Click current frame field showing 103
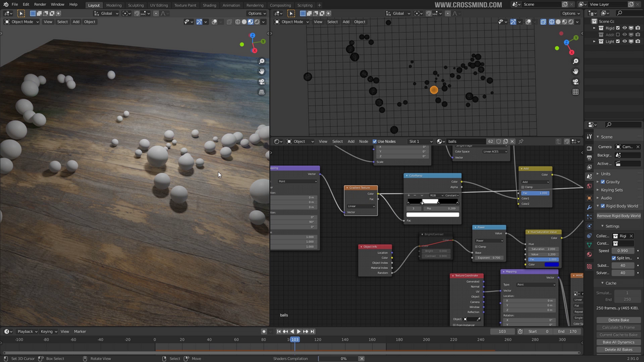 point(502,331)
